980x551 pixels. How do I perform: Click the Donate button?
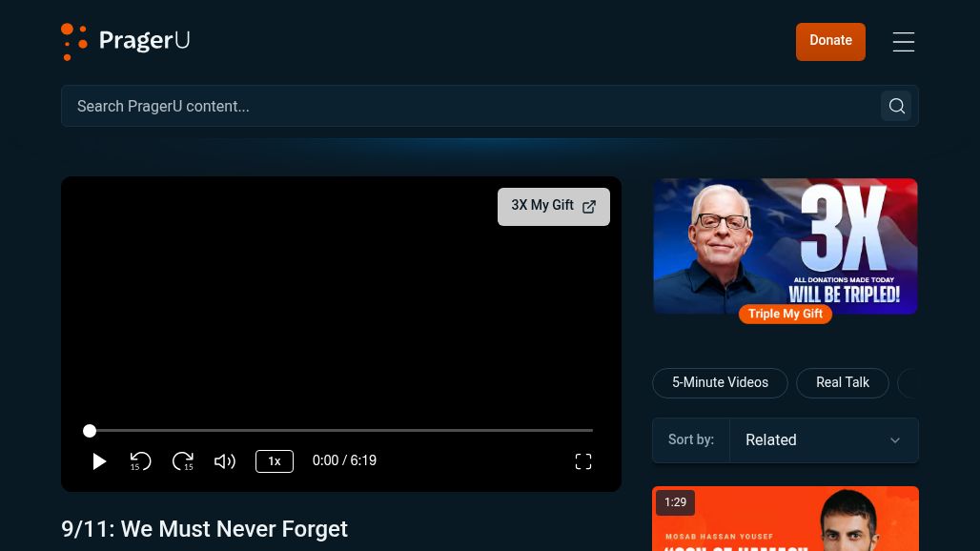[x=830, y=41]
